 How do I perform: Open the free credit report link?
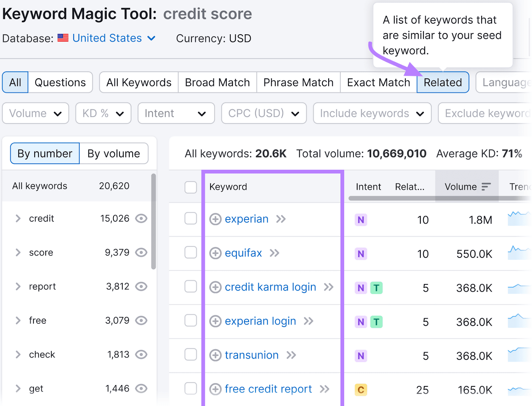pyautogui.click(x=268, y=389)
